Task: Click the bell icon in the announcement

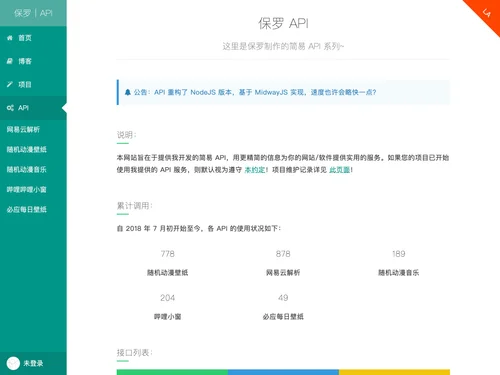Action: click(x=128, y=92)
